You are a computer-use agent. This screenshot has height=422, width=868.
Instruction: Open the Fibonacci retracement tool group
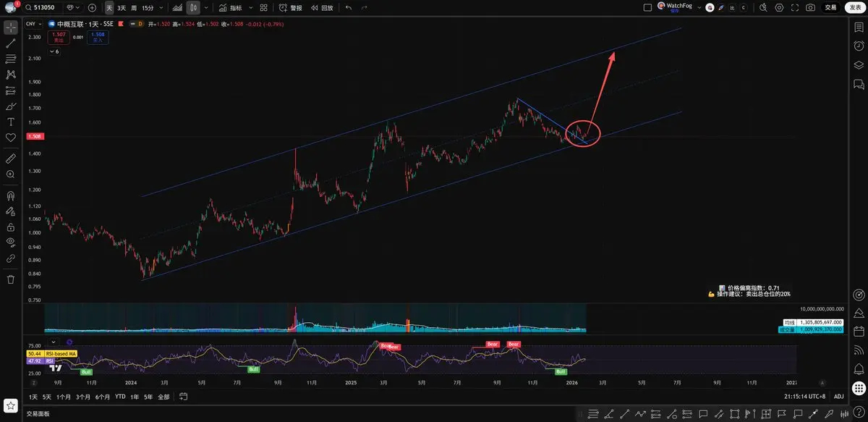(11, 59)
